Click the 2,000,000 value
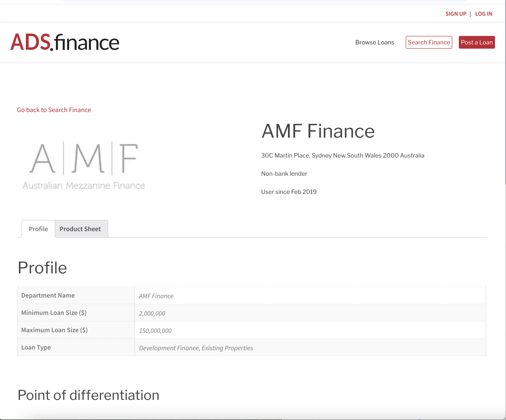The image size is (506, 420). coord(152,313)
